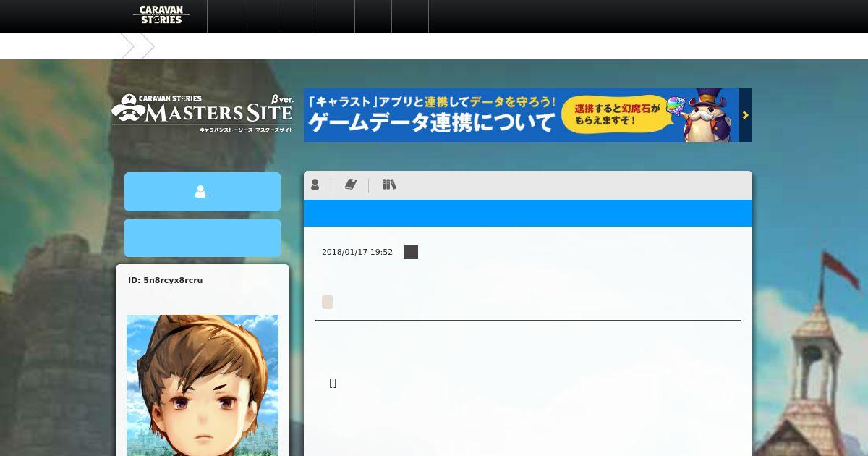The image size is (868, 456).
Task: Click the [] bracket text in post body
Action: [x=333, y=383]
